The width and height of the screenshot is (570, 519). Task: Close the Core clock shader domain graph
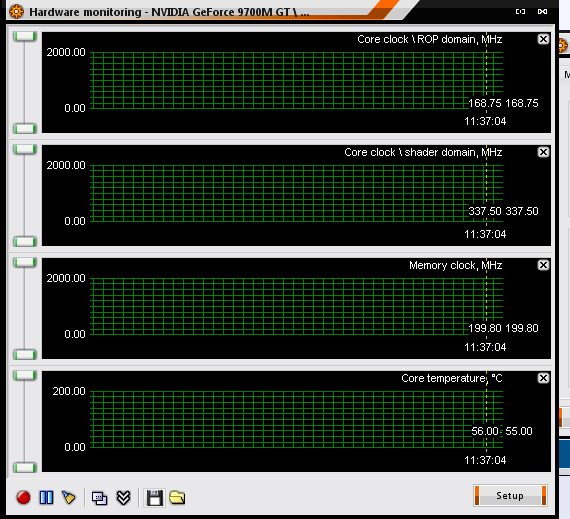click(543, 152)
